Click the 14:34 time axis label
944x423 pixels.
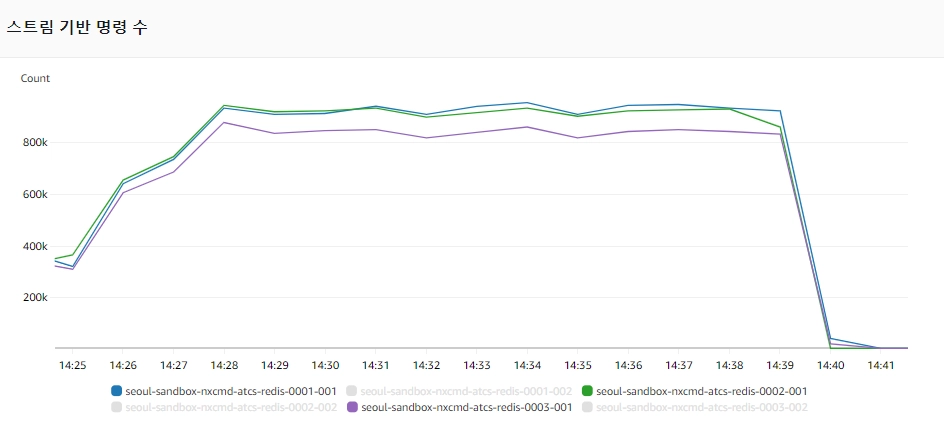(x=527, y=365)
